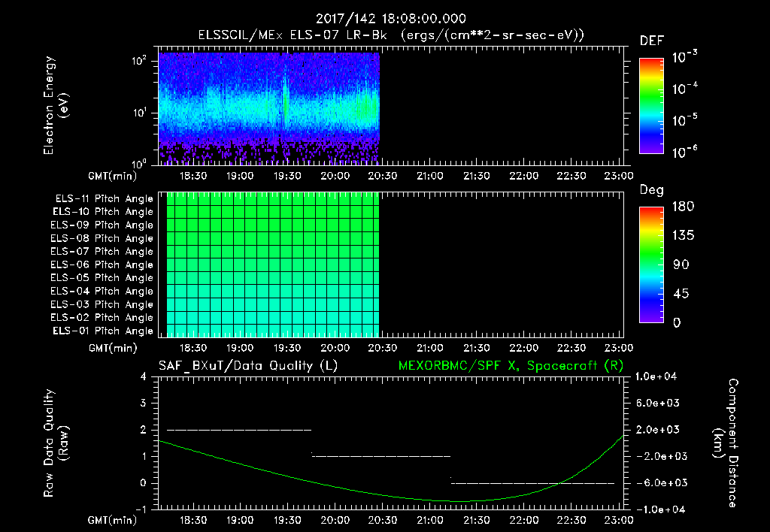Image resolution: width=770 pixels, height=532 pixels.
Task: Click the green MEXORBMC/SPF X, Spacecraft (R) title
Action: click(x=511, y=366)
